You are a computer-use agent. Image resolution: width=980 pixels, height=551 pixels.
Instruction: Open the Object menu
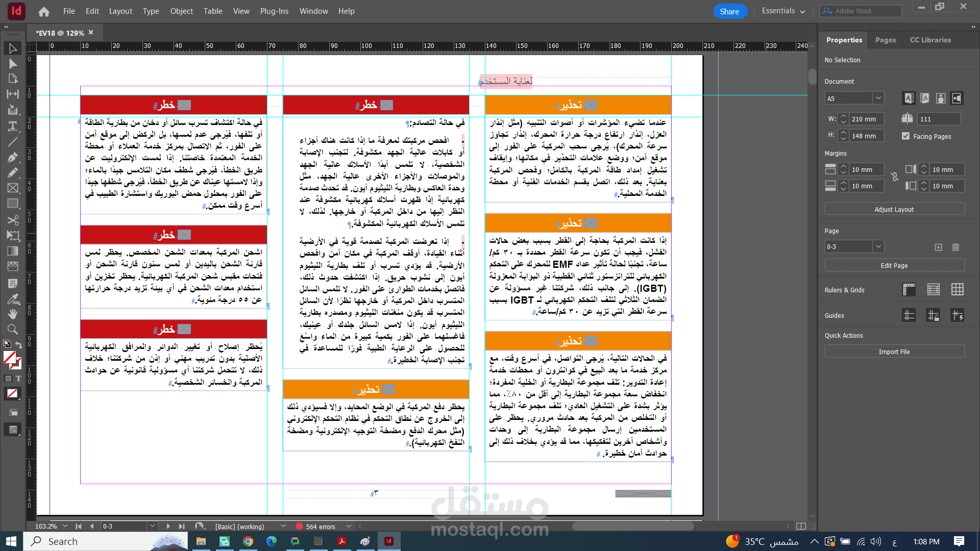pos(181,11)
